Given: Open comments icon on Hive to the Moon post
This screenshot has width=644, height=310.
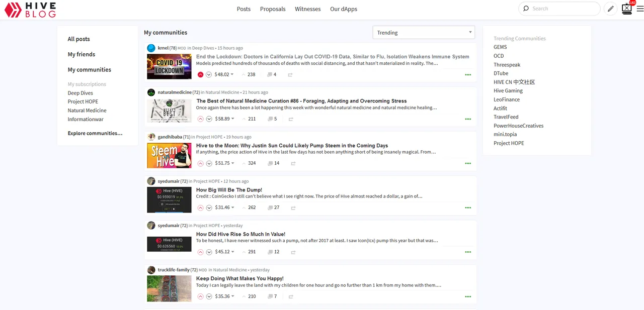Looking at the screenshot, I should (270, 163).
